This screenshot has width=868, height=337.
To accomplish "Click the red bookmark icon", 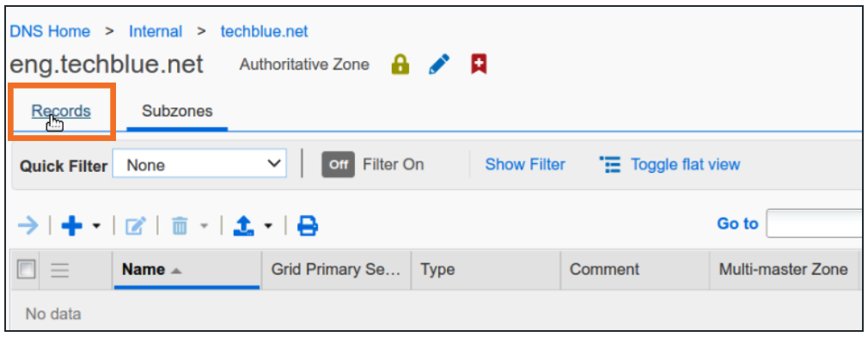I will coord(479,64).
